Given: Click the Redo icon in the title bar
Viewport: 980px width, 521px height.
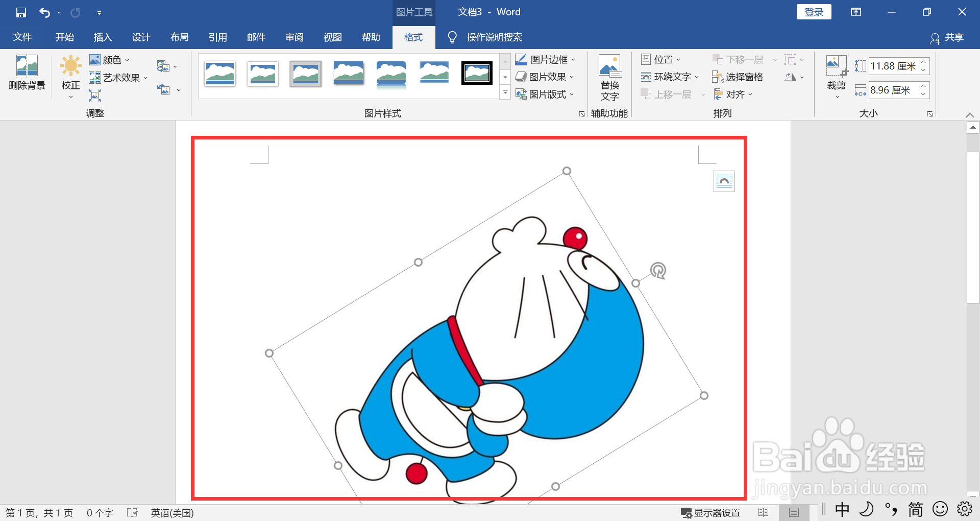Looking at the screenshot, I should click(x=75, y=12).
